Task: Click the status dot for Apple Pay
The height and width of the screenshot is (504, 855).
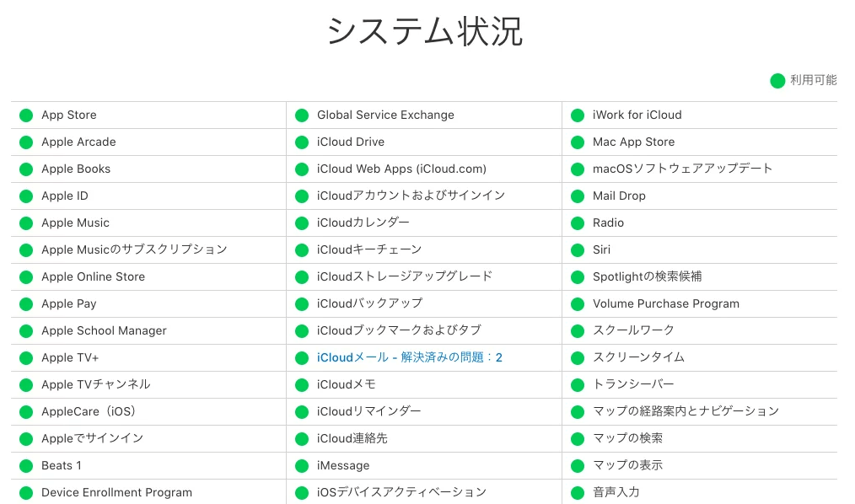Action: tap(26, 304)
